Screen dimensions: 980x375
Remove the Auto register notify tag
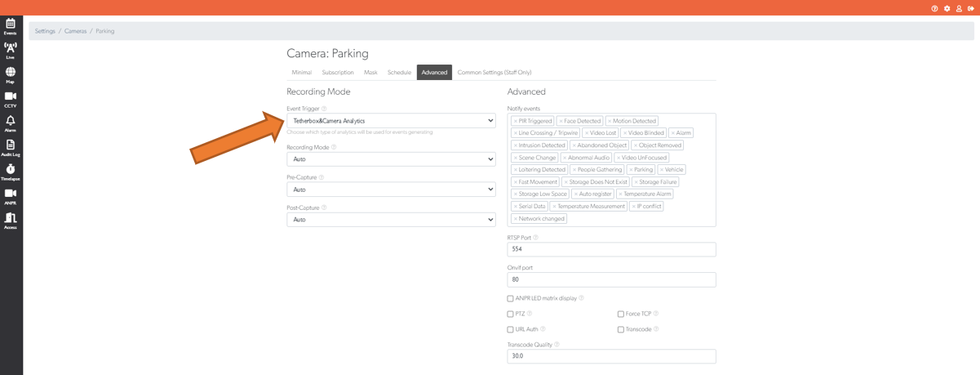pyautogui.click(x=576, y=194)
